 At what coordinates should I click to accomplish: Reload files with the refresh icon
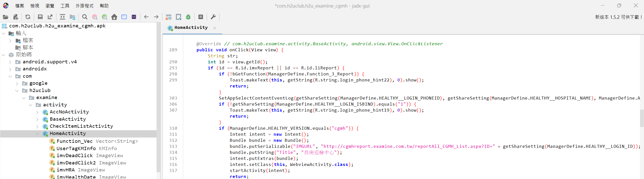click(28, 17)
